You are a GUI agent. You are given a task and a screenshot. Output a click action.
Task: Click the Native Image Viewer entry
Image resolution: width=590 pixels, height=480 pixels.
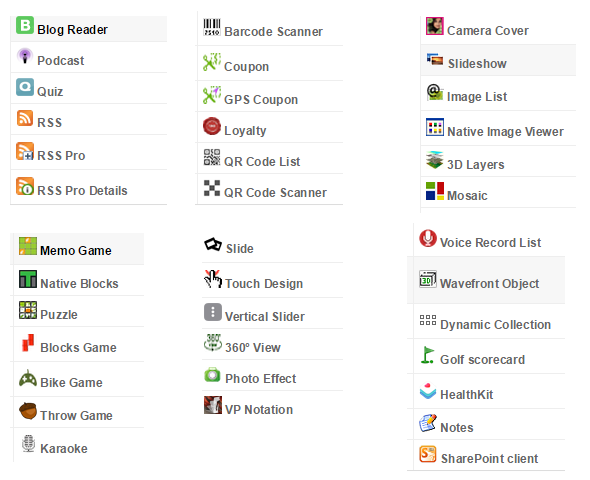[498, 128]
